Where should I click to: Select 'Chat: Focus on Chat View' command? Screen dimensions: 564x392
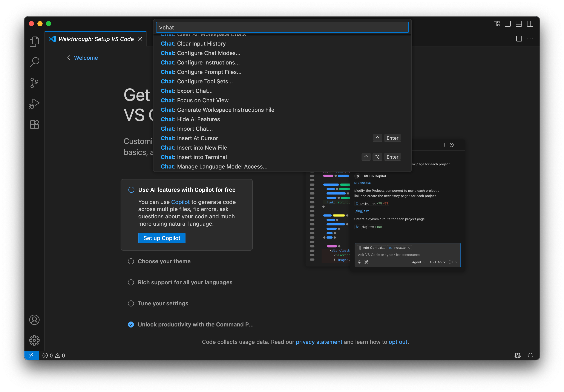[195, 100]
